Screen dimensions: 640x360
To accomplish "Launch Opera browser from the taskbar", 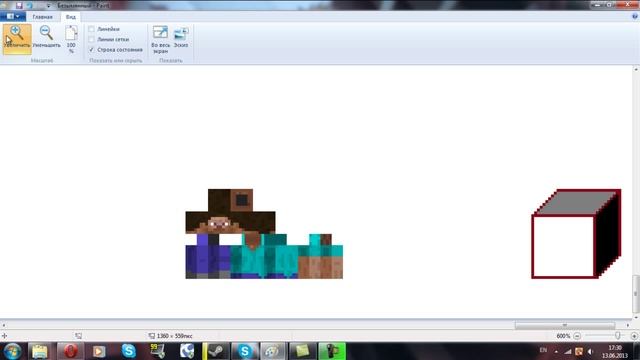I will pos(71,351).
